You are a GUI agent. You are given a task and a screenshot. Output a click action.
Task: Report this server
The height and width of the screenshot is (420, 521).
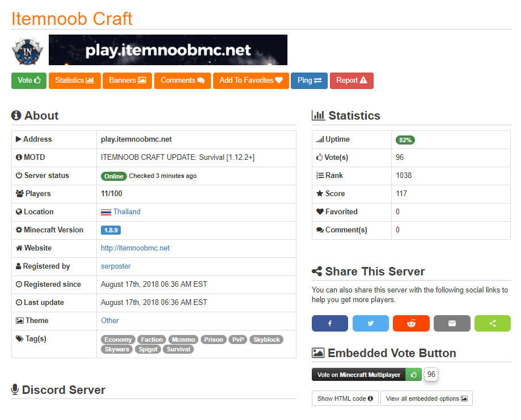tap(351, 80)
